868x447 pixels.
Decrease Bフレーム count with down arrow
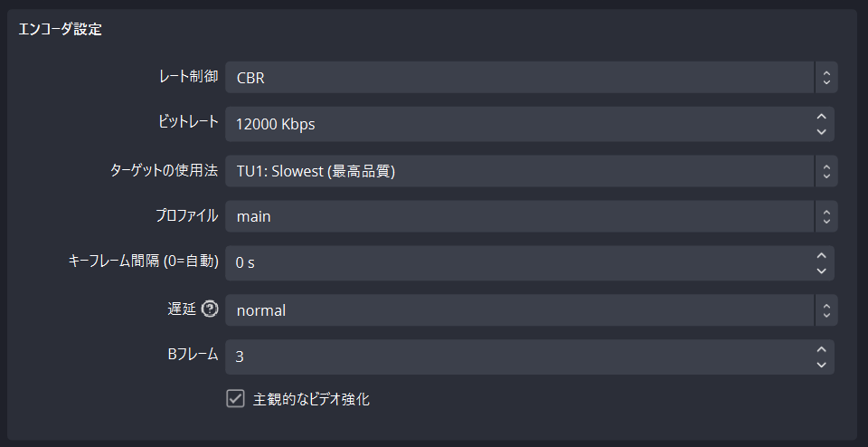822,365
